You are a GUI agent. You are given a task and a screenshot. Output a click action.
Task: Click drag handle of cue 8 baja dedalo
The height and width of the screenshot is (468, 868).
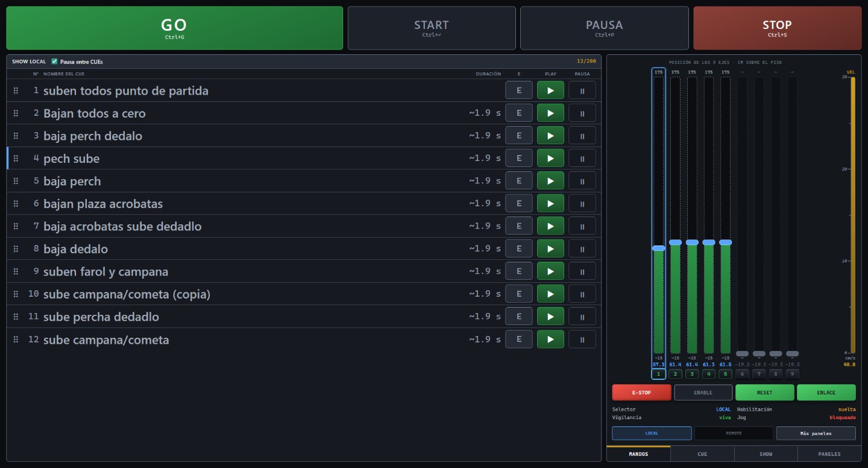16,249
